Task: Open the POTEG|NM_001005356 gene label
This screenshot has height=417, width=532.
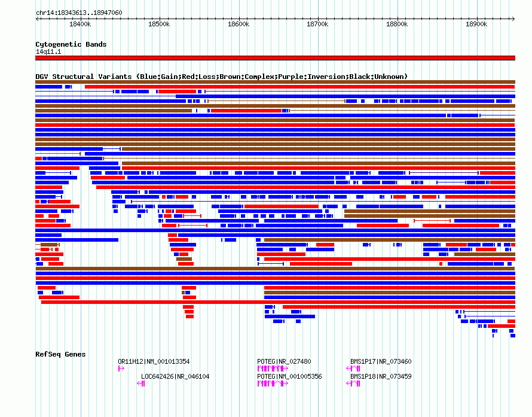Action: point(289,376)
